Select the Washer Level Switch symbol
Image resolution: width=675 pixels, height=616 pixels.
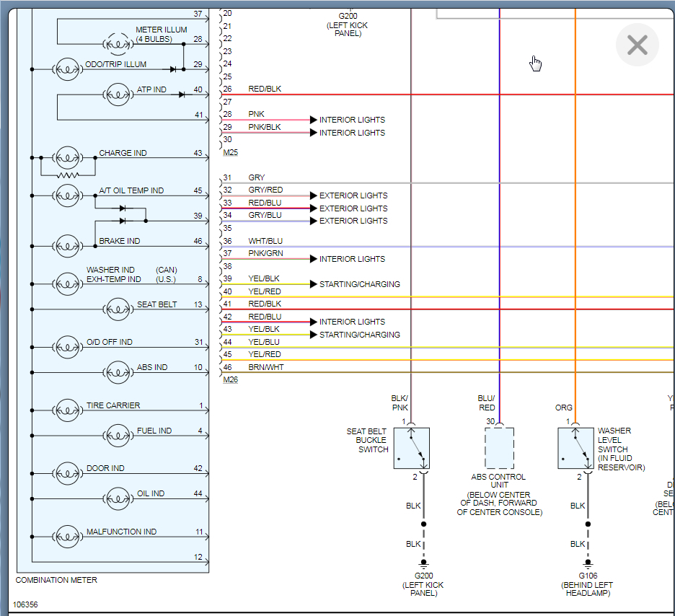point(575,449)
